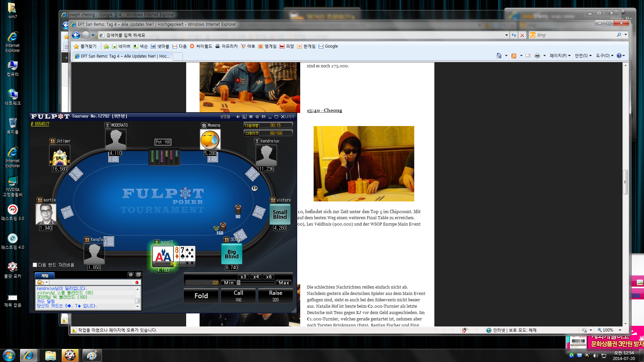Open the 도구(O) menu
Viewport: 644px width, 362px height.
coord(604,56)
